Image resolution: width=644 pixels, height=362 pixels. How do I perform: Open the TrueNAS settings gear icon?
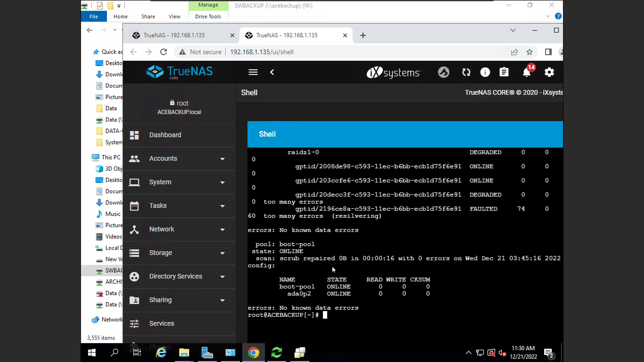click(x=549, y=72)
